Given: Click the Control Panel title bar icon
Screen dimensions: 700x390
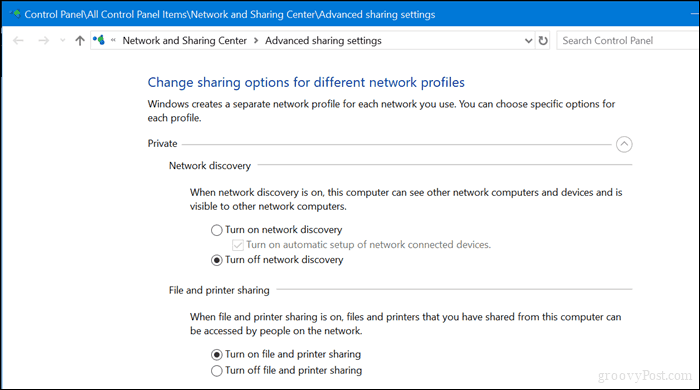Looking at the screenshot, I should [x=16, y=14].
